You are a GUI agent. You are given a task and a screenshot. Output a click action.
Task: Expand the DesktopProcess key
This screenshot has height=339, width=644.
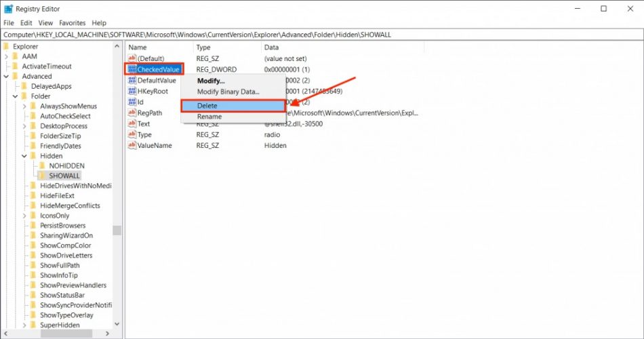coord(24,126)
